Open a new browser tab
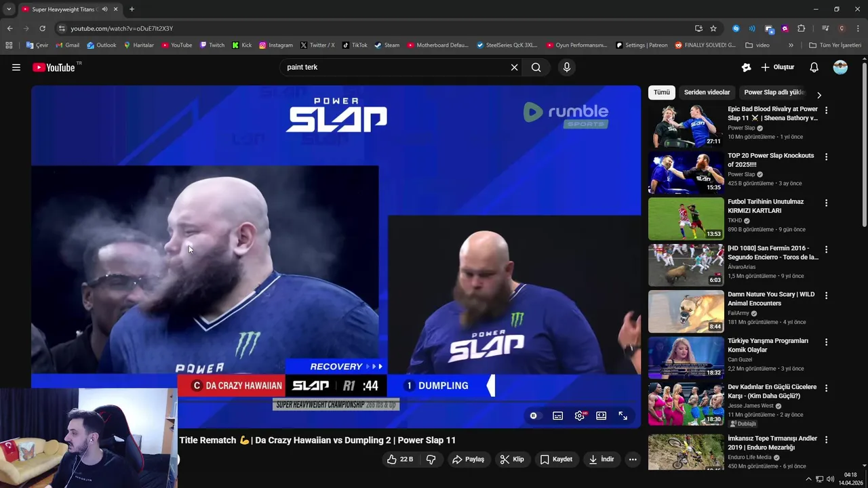 pos(132,9)
